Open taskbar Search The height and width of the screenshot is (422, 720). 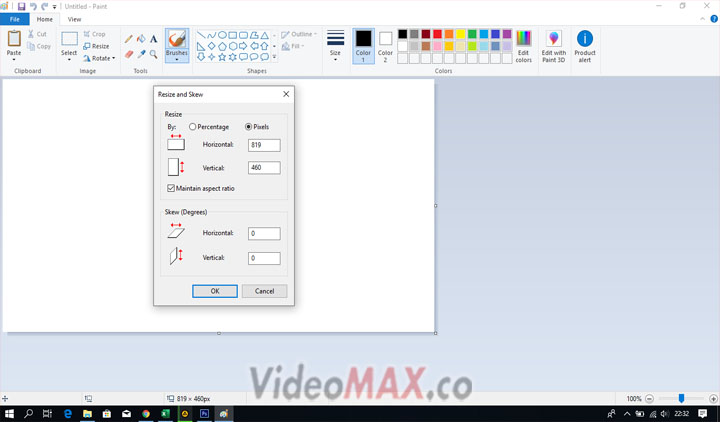click(28, 414)
